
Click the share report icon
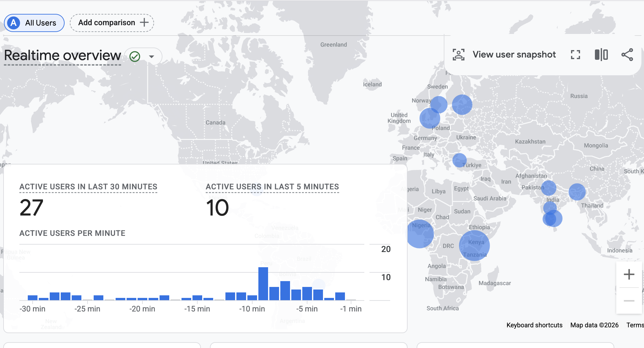tap(627, 55)
